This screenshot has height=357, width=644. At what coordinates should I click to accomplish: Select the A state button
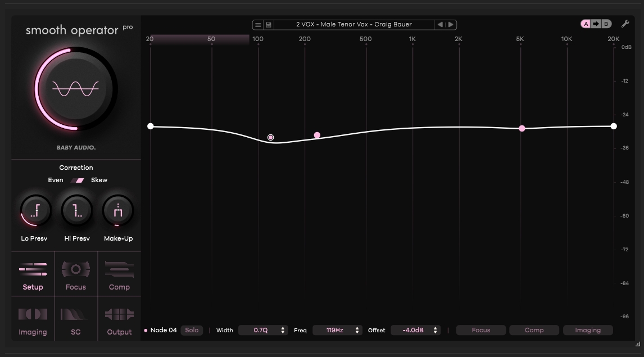586,24
